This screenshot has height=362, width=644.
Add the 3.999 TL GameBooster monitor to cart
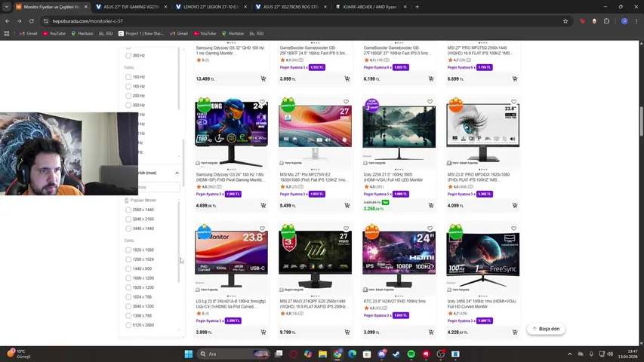tap(347, 78)
